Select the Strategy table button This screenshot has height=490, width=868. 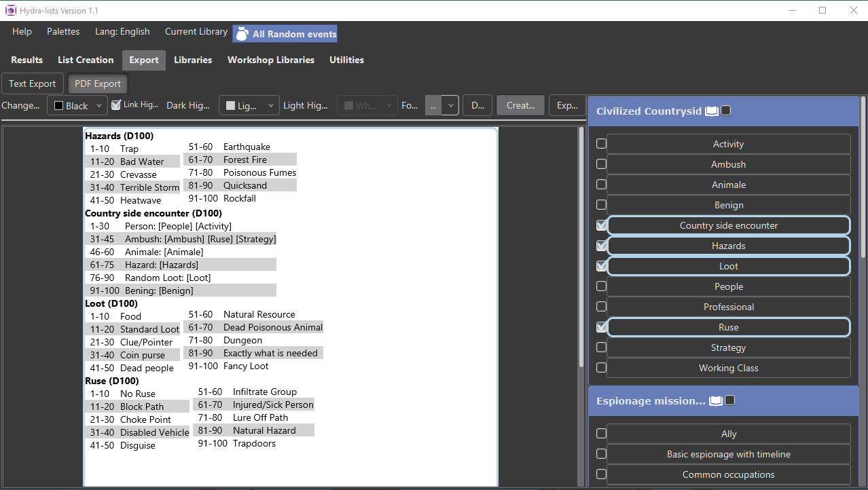(727, 347)
